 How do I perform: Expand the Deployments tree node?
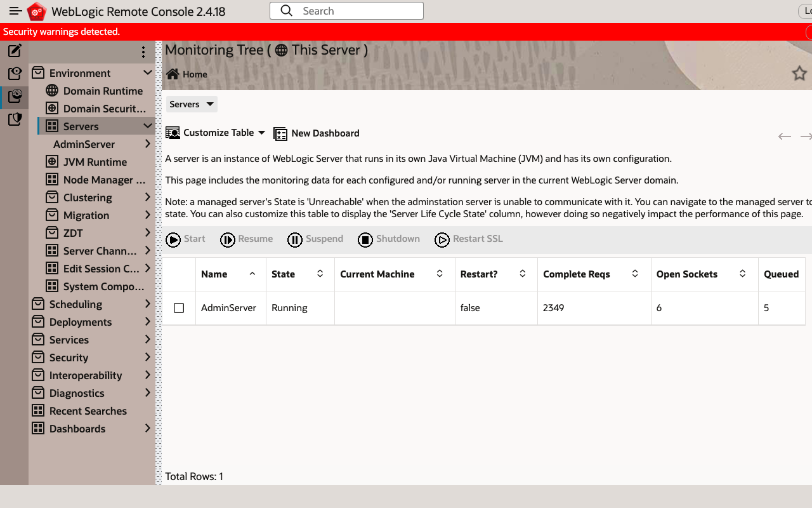[x=148, y=322]
